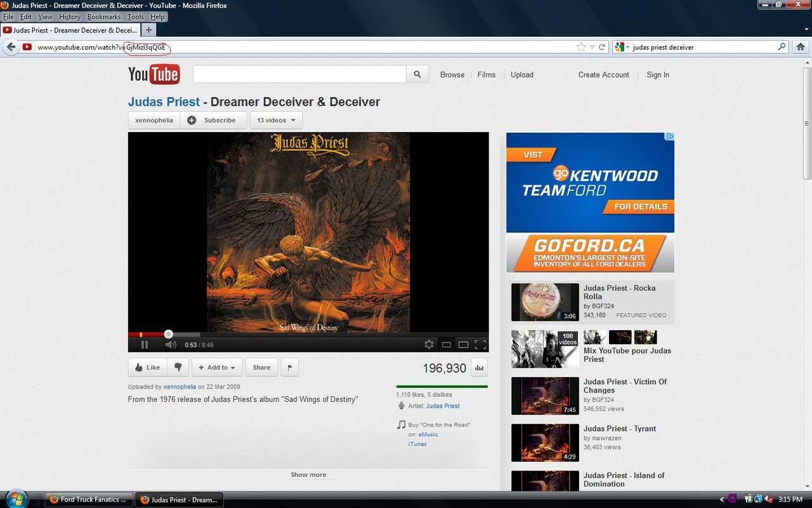Open the Edit menu
The width and height of the screenshot is (812, 508).
[26, 17]
